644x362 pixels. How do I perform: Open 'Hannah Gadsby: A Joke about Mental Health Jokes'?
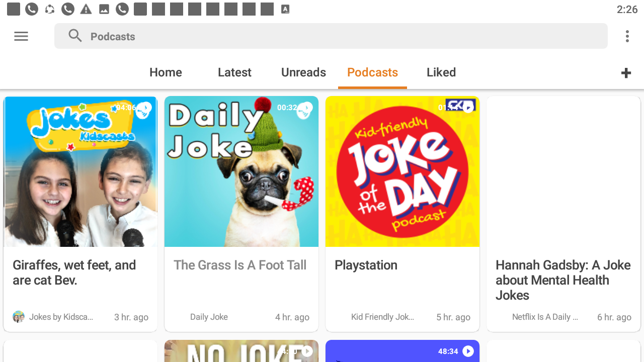[x=563, y=280]
